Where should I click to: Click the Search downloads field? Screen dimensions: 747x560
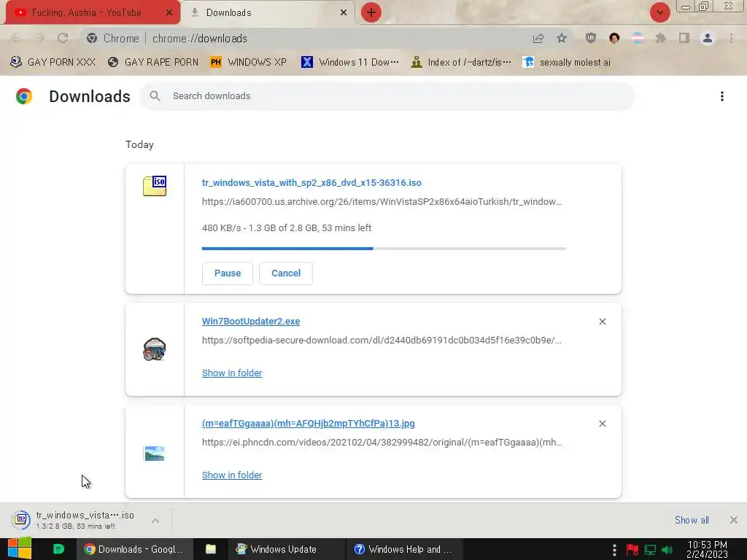tap(388, 96)
